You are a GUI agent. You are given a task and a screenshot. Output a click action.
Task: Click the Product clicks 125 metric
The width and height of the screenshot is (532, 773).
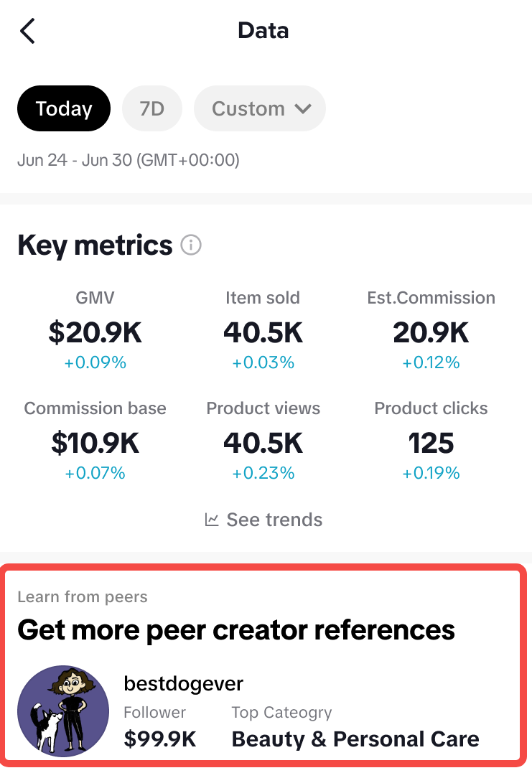coord(431,442)
